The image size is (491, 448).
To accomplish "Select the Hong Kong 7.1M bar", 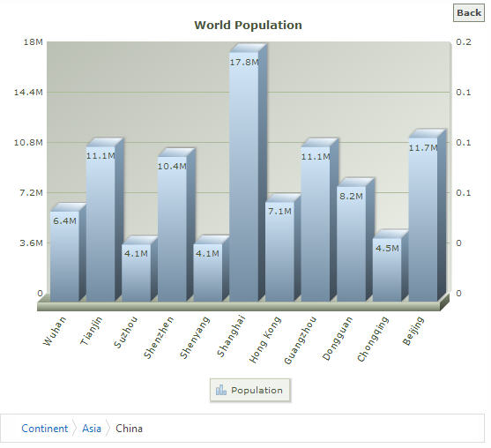I will pyautogui.click(x=279, y=252).
